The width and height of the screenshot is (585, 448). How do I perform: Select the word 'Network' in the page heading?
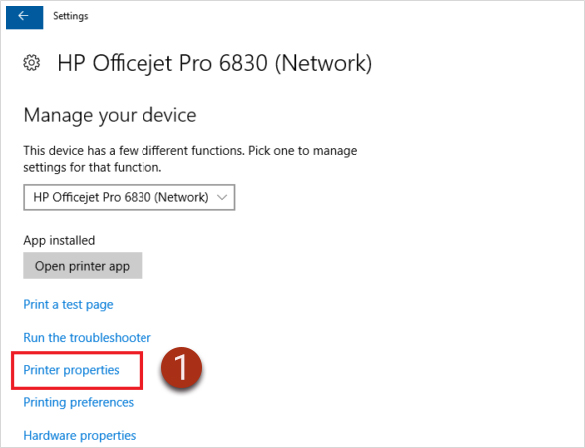click(x=323, y=63)
